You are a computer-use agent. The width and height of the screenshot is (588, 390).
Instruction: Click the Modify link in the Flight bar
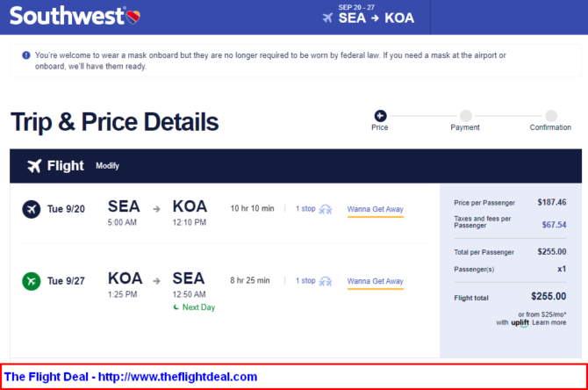coord(107,165)
